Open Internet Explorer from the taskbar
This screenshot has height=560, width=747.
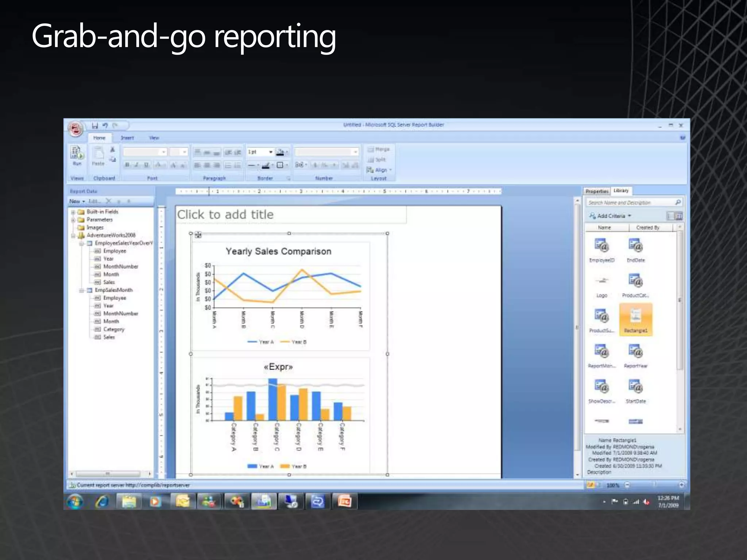click(102, 502)
